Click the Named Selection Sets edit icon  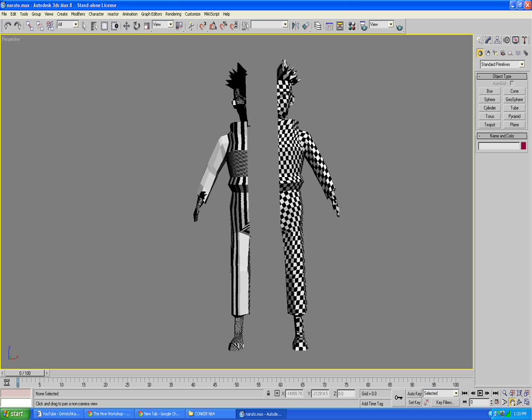(x=245, y=26)
